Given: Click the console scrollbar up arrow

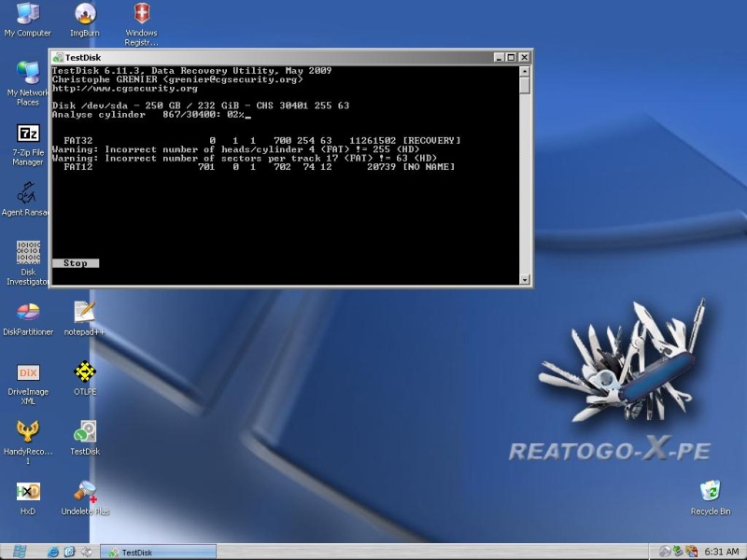Looking at the screenshot, I should coord(525,72).
